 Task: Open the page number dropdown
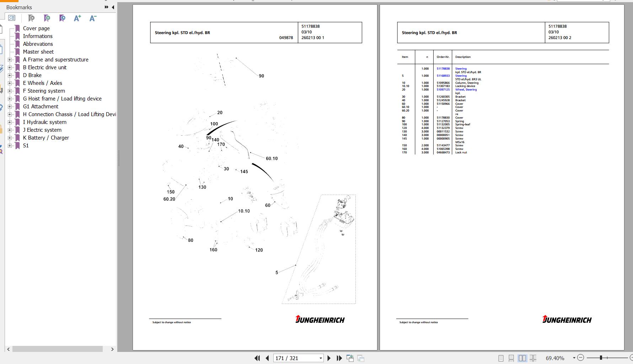321,358
